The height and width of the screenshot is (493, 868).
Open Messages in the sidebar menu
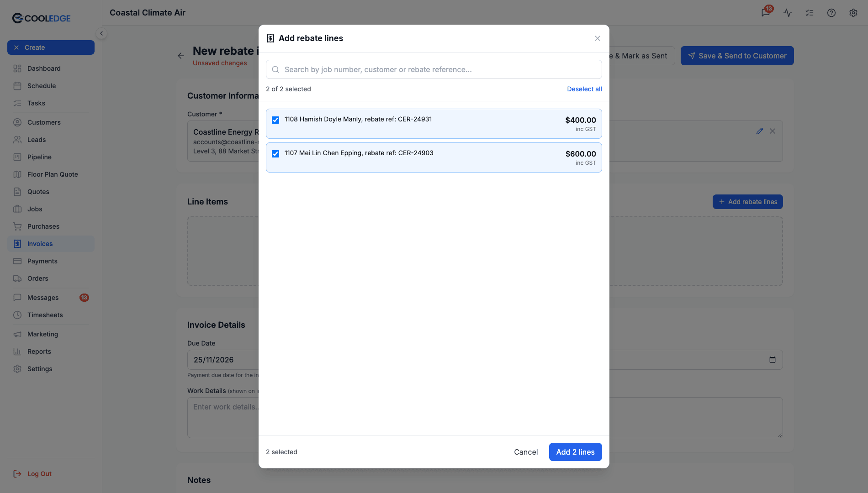coord(51,298)
